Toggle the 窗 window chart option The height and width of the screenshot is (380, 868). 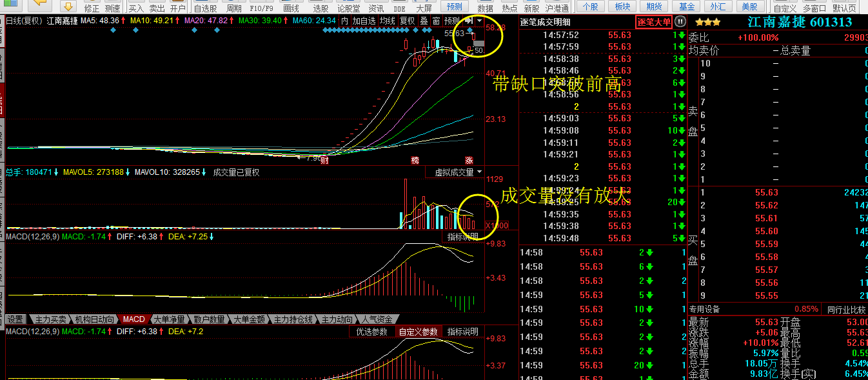(436, 21)
